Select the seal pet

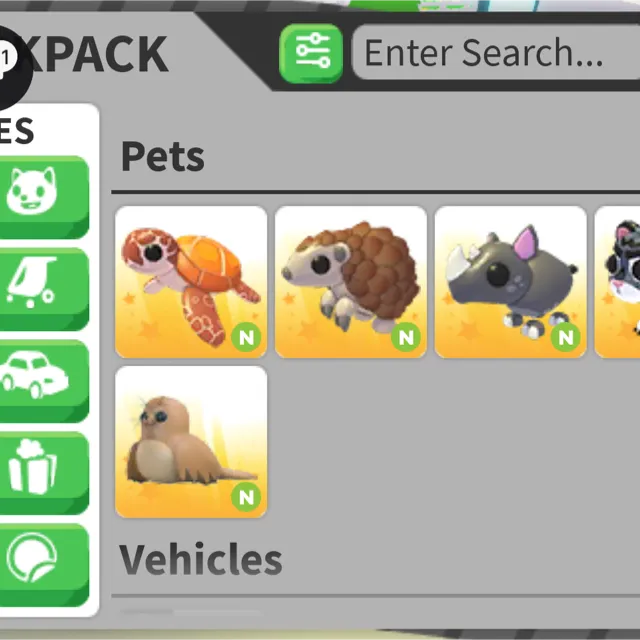click(x=191, y=442)
